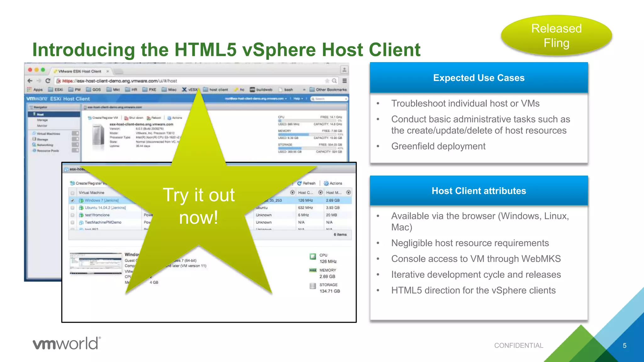This screenshot has width=644, height=362.
Task: Open the Windows 7 [Jenkins] VM link
Action: click(x=102, y=200)
